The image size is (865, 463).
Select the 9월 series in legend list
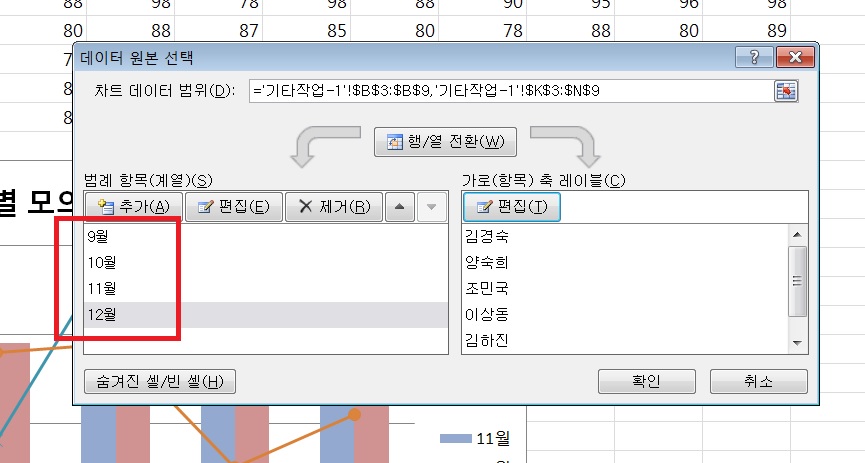[99, 238]
